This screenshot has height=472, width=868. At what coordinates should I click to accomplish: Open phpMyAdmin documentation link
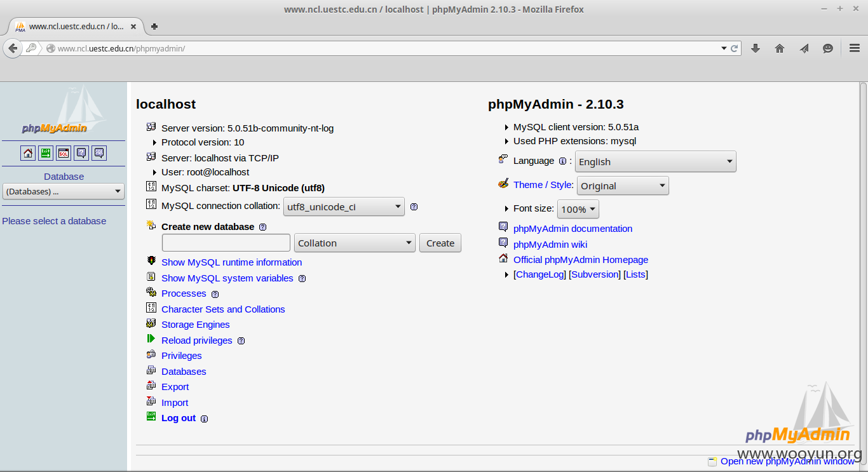tap(573, 229)
